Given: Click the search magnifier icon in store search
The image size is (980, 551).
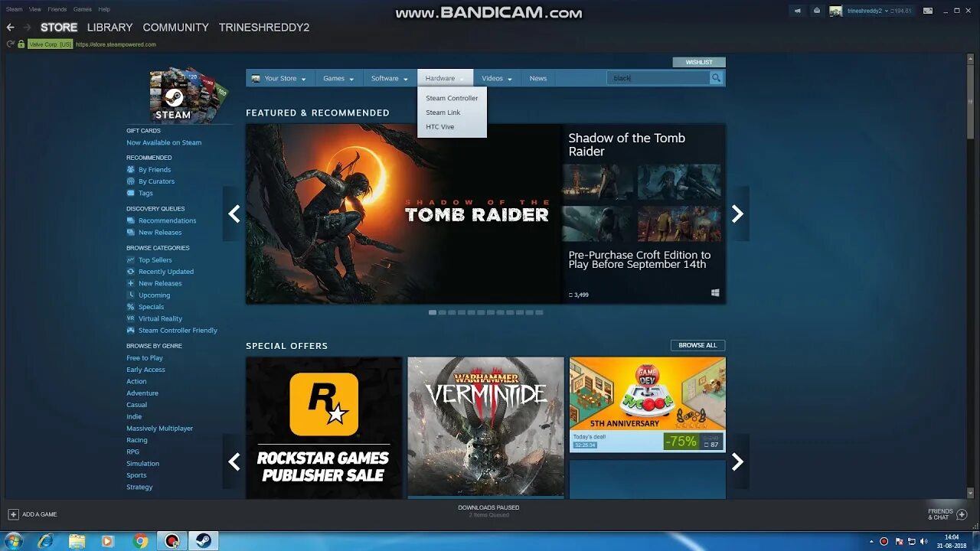Looking at the screenshot, I should click(716, 78).
